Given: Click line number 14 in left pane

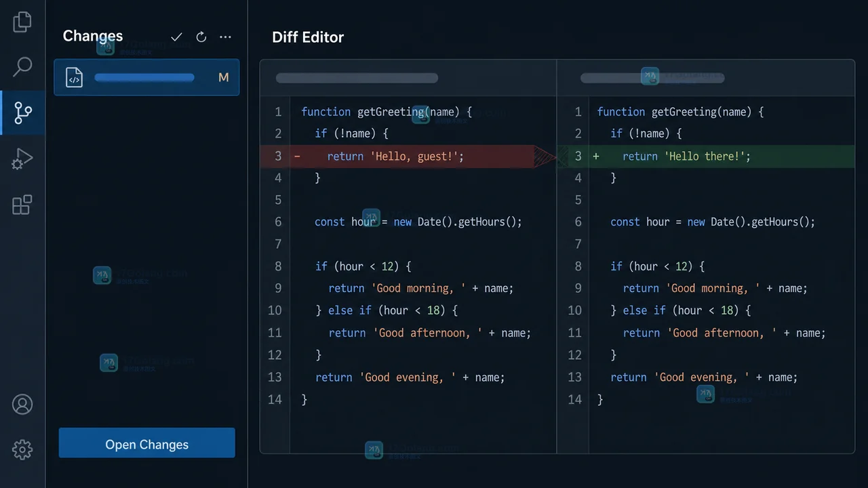Looking at the screenshot, I should 274,399.
